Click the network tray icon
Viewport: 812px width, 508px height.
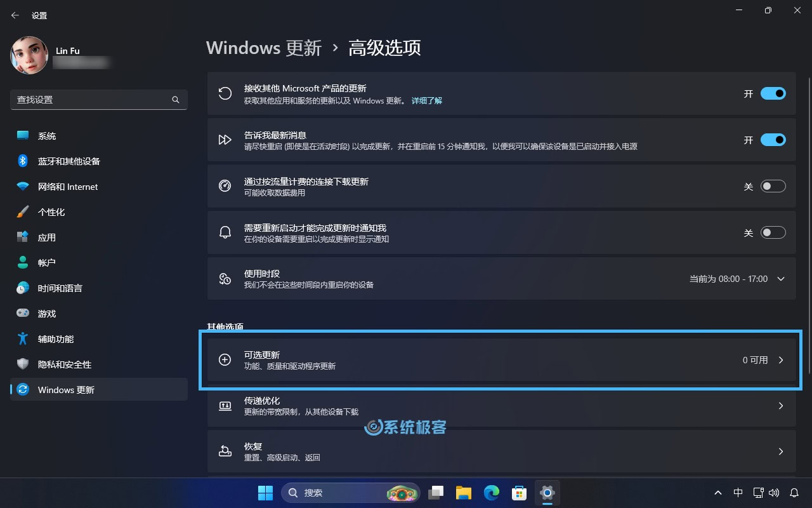(758, 493)
